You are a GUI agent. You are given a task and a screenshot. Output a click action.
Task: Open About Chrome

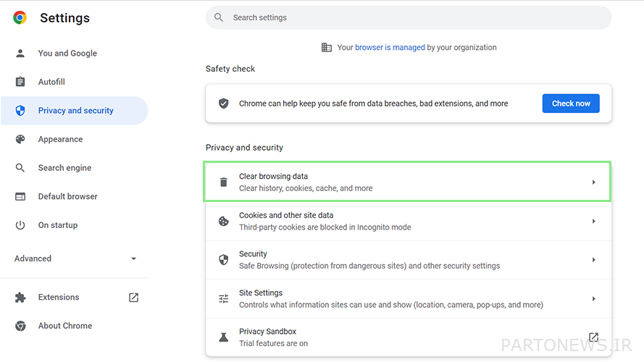coord(75,326)
